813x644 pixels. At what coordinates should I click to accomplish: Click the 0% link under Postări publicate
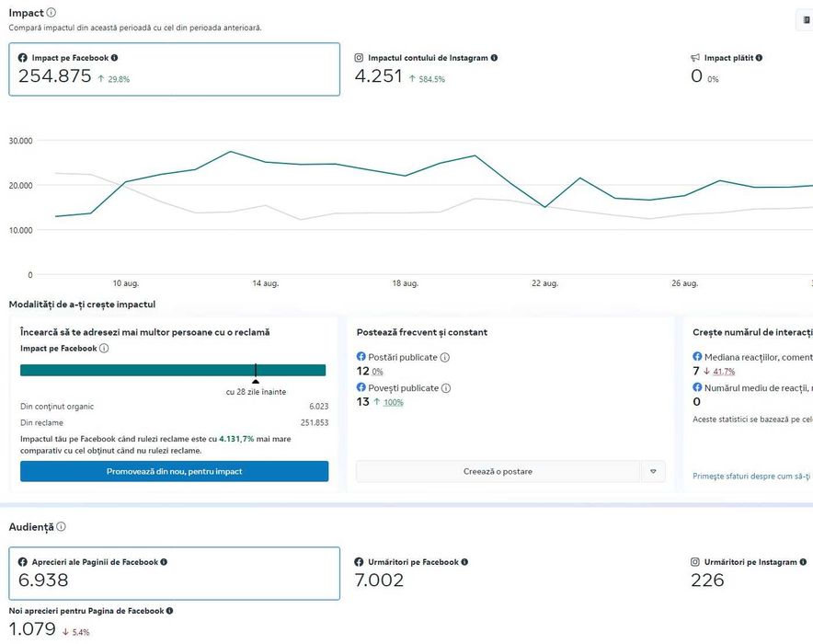click(x=377, y=372)
